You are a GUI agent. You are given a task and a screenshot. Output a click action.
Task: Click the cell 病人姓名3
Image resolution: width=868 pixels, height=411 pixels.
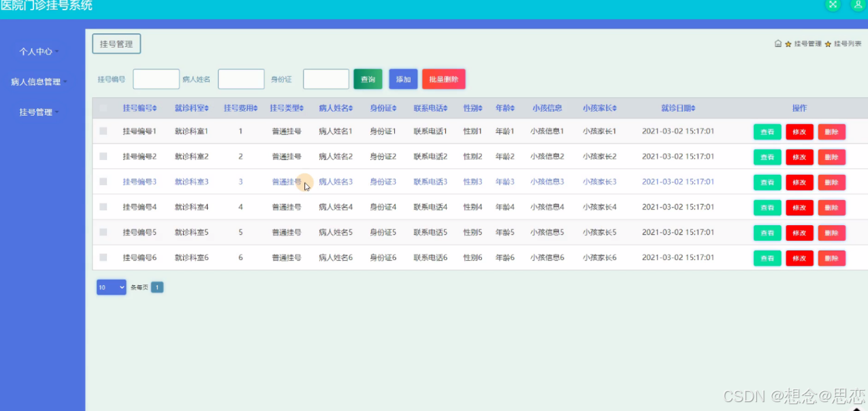pos(336,182)
